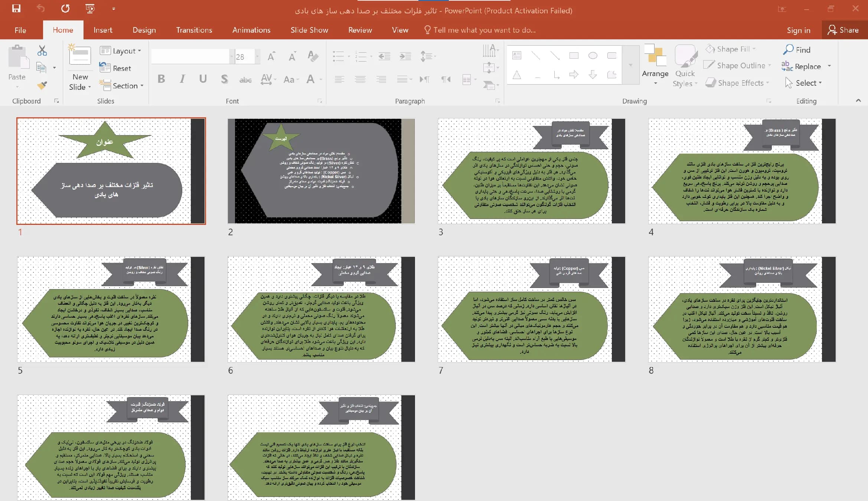868x501 pixels.
Task: Click the Save icon in quick access toolbar
Action: point(16,9)
